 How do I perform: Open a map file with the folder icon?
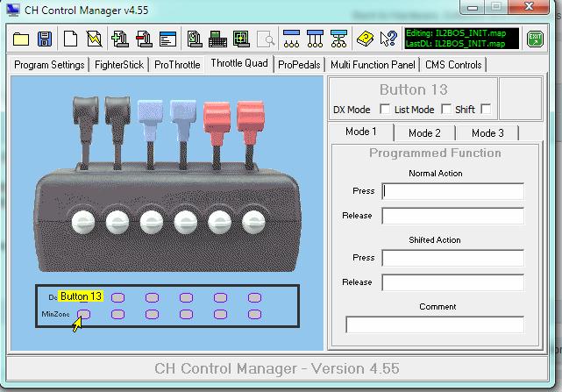pos(21,39)
